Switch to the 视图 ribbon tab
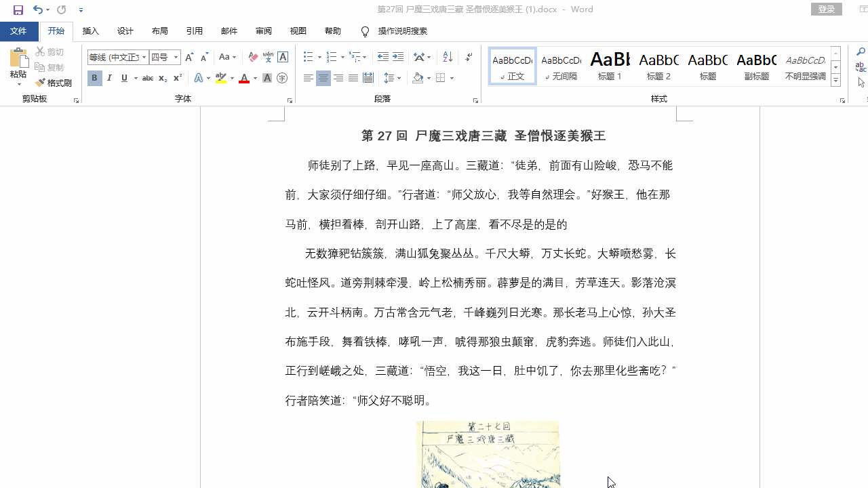This screenshot has height=488, width=868. (x=298, y=31)
